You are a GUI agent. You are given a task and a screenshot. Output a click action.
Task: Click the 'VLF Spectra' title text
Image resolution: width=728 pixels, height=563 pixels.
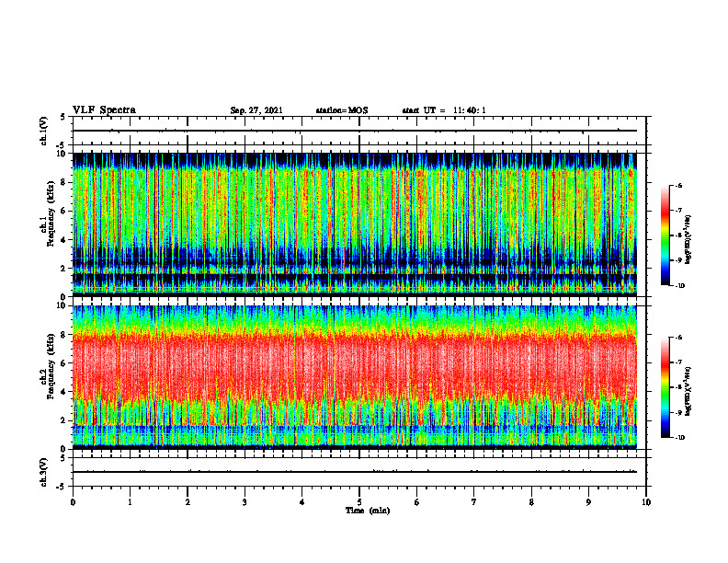pyautogui.click(x=104, y=110)
